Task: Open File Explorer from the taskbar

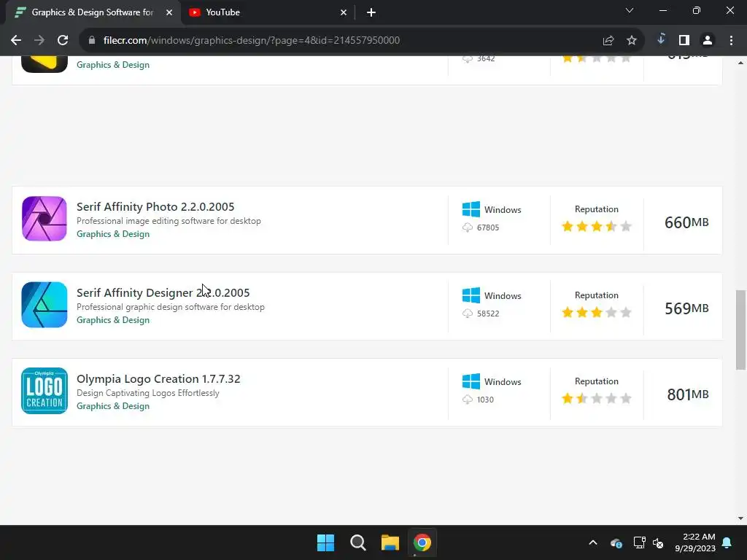Action: point(390,542)
